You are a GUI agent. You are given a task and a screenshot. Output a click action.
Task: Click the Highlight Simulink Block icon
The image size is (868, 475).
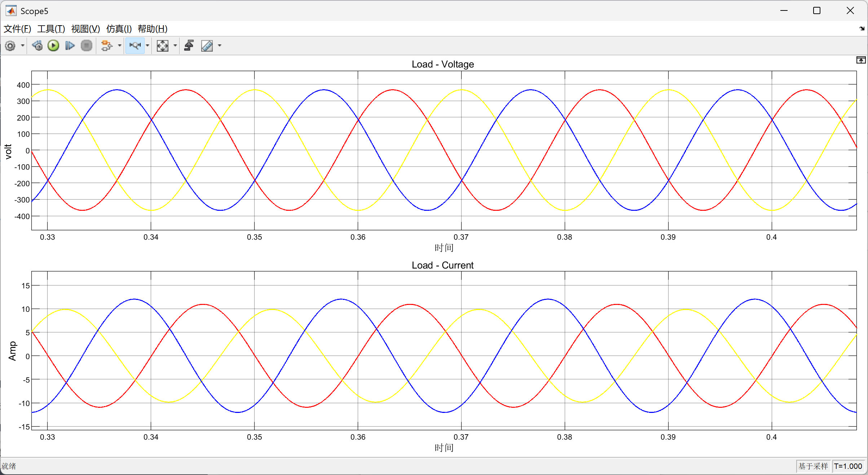pos(107,46)
